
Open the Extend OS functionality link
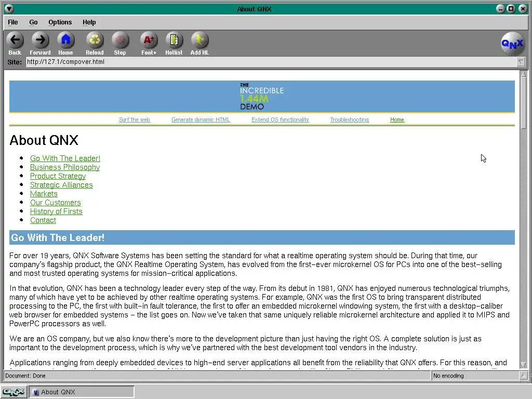[280, 120]
